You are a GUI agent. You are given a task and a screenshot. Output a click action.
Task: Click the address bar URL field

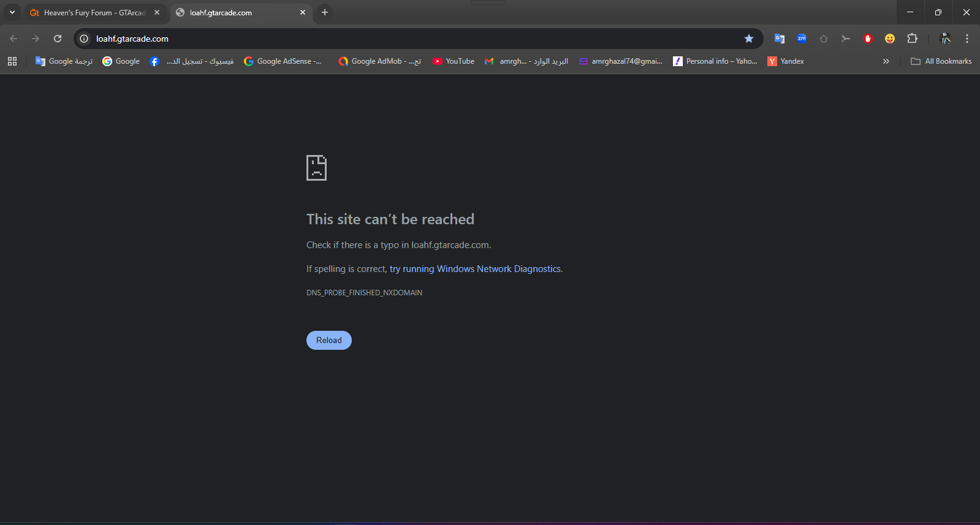[368, 39]
